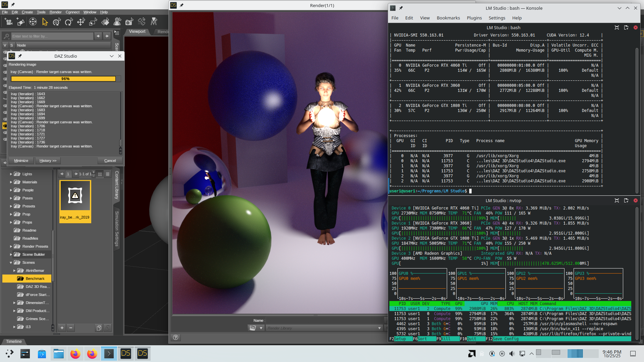Select the Spot Render camera tool
The width and height of the screenshot is (644, 362).
pyautogui.click(x=129, y=22)
